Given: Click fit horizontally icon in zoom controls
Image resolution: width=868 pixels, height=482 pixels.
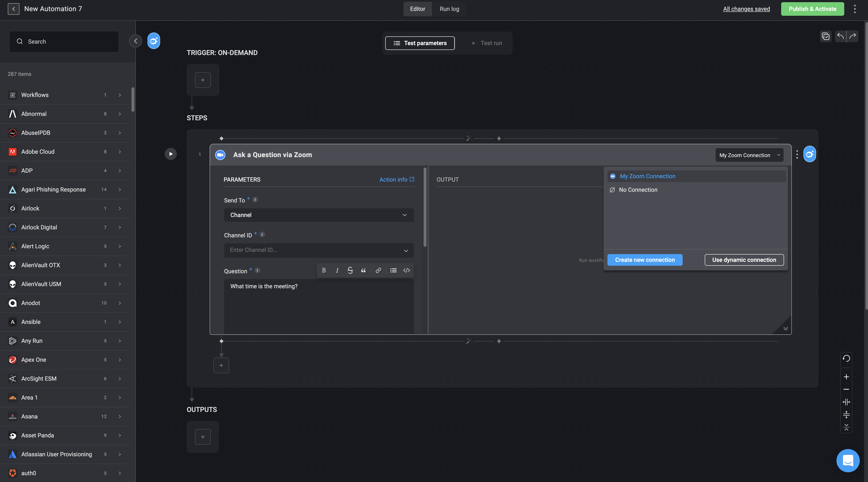Looking at the screenshot, I should (846, 402).
